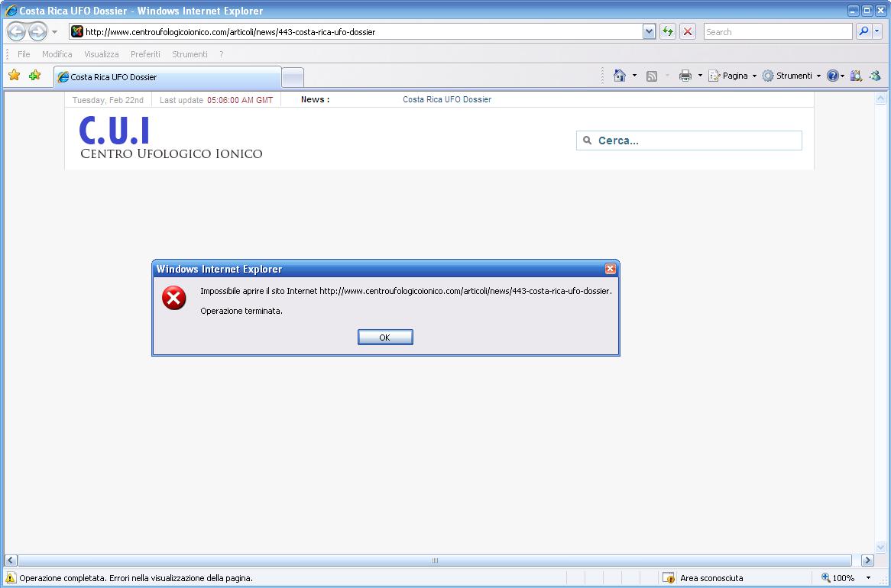Go back using the Back arrow button

coord(17,32)
